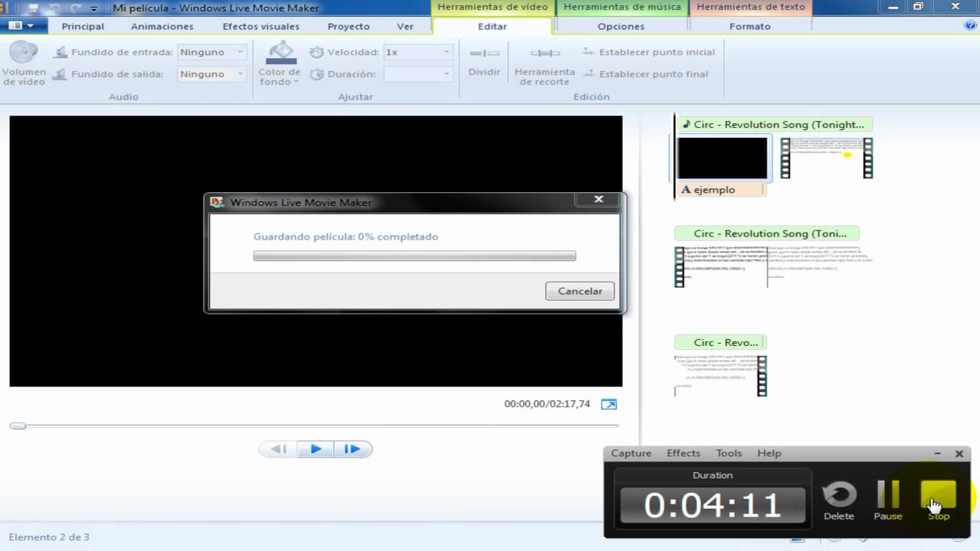Switch to the Principal tab

(83, 26)
